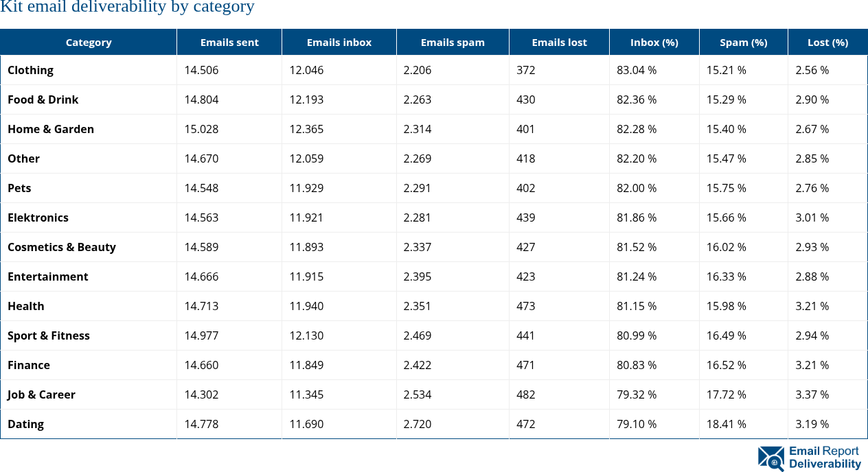Sort table by the Category header

click(x=89, y=42)
